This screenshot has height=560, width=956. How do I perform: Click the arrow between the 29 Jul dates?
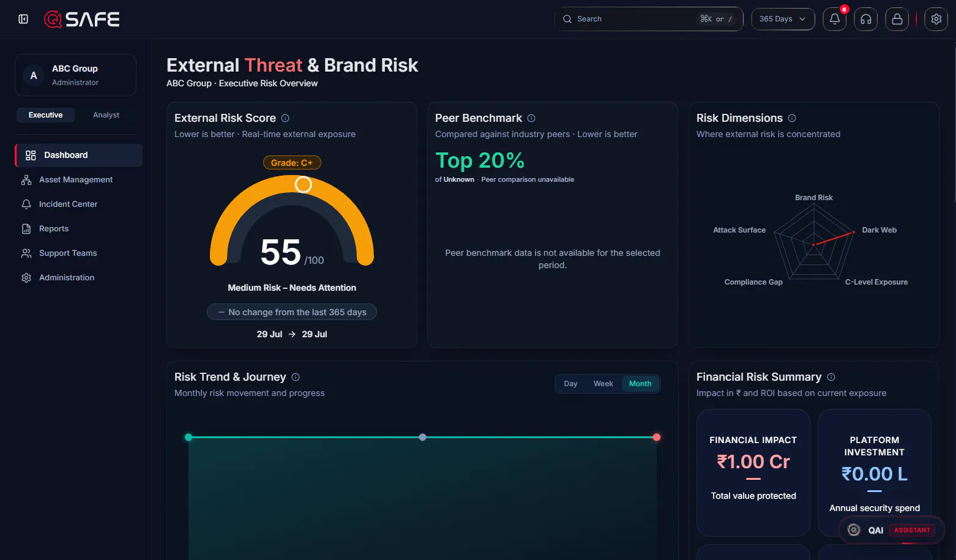pyautogui.click(x=292, y=334)
